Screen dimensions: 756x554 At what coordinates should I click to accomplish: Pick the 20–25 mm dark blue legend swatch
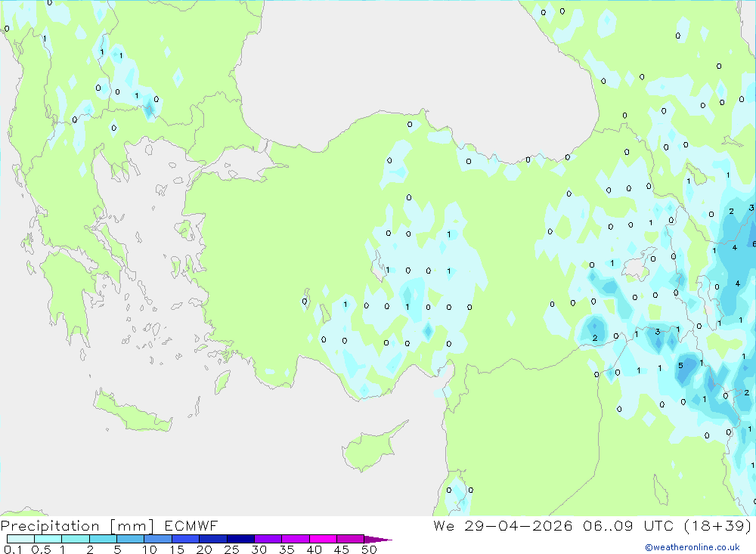point(213,539)
